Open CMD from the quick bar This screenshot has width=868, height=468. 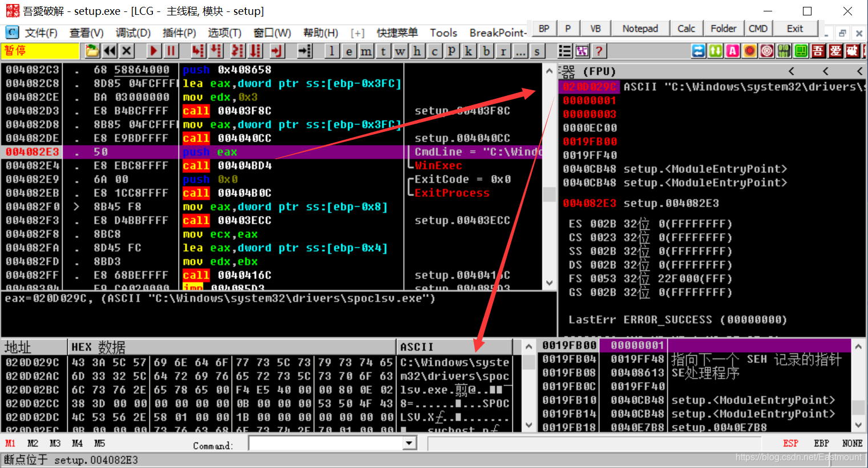[x=758, y=29]
